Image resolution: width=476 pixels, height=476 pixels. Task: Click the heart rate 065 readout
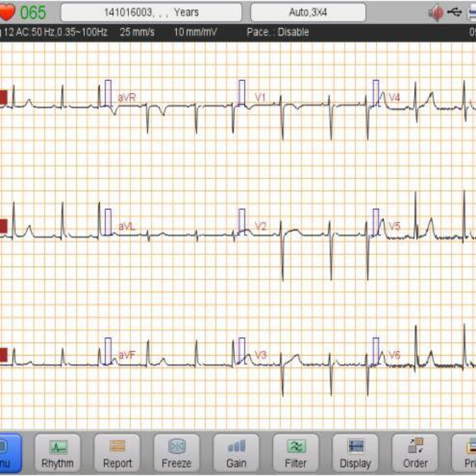coord(33,13)
